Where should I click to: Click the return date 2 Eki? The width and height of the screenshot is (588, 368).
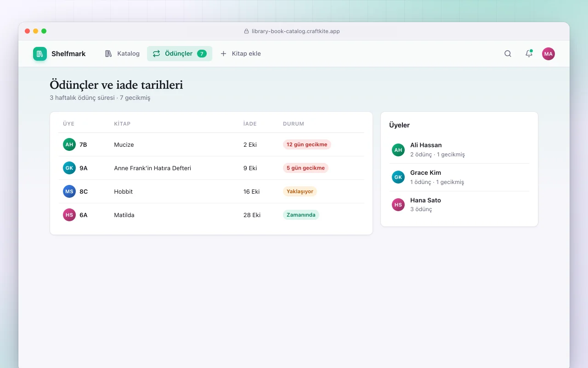click(x=250, y=144)
